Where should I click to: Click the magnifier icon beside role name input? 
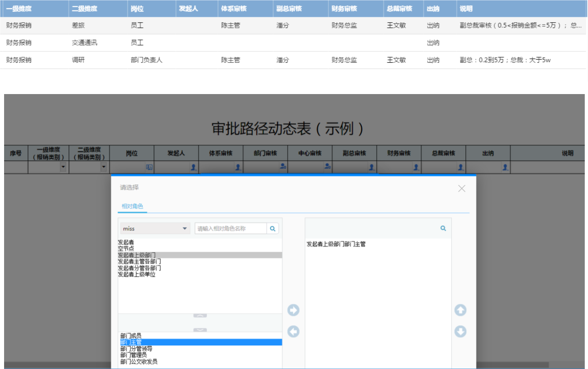[273, 228]
